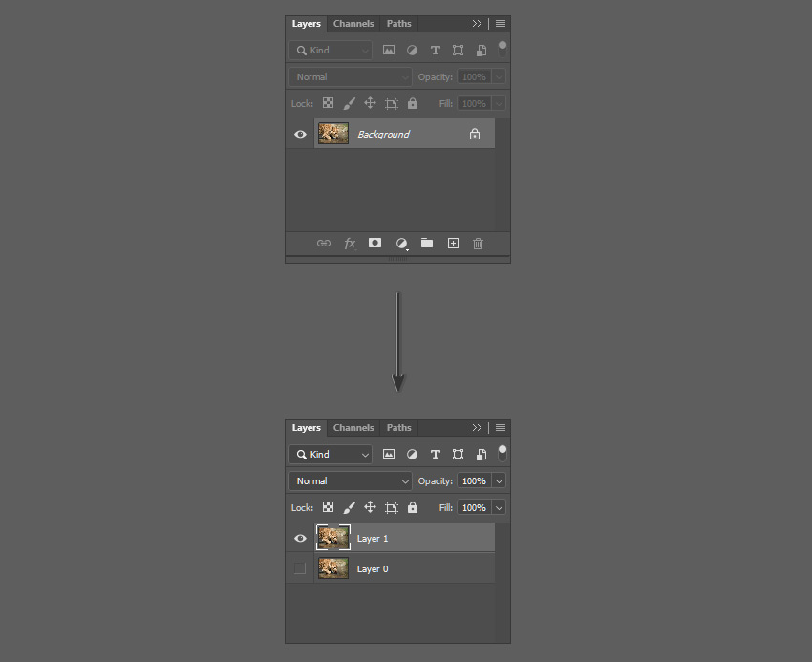Create new group folder in top panel

coord(427,243)
